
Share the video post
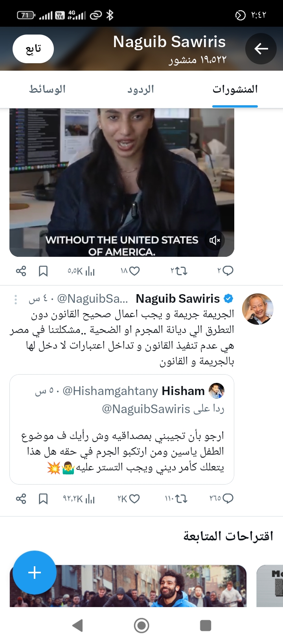coord(21,271)
